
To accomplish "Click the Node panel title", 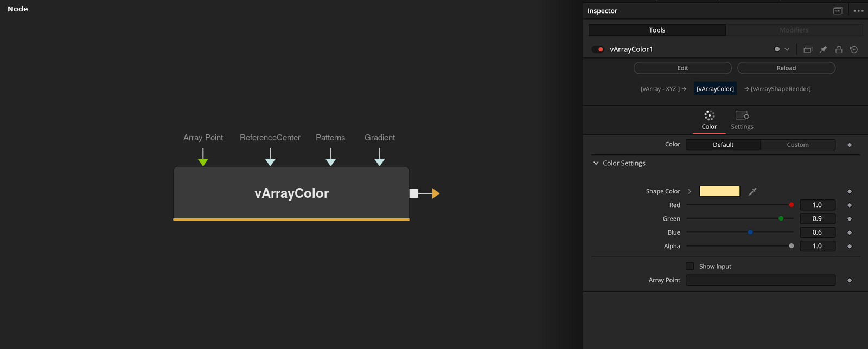I will 18,9.
